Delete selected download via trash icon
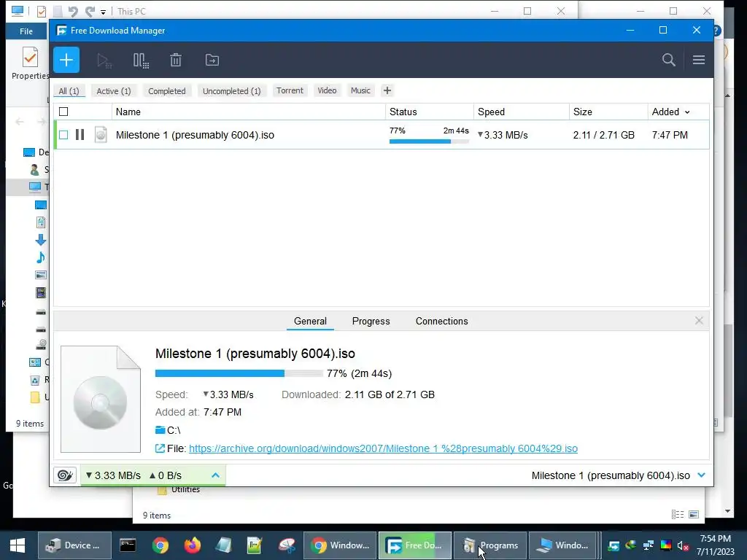This screenshot has height=560, width=747. pos(176,60)
